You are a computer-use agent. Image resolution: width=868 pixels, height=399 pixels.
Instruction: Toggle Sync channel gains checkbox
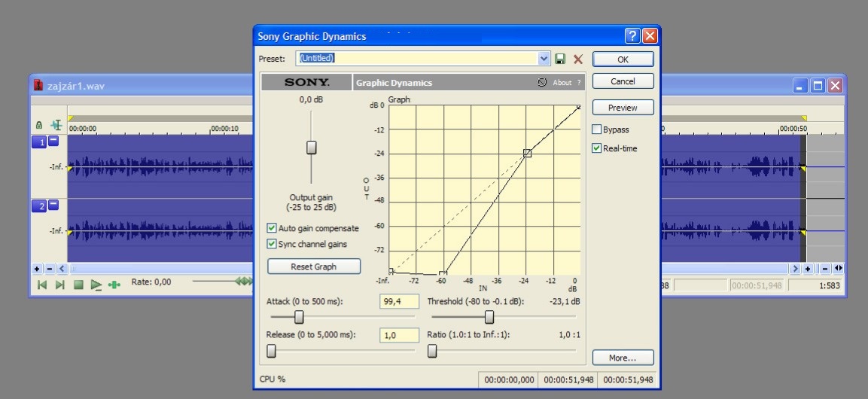(x=272, y=244)
